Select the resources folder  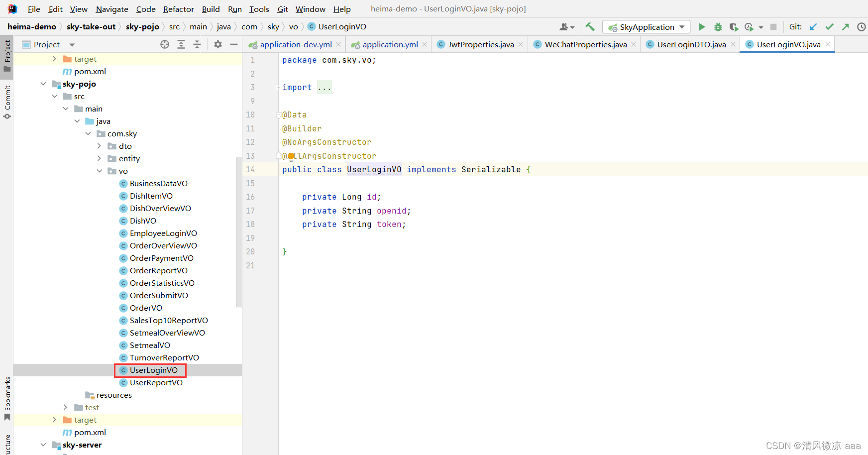[x=114, y=395]
